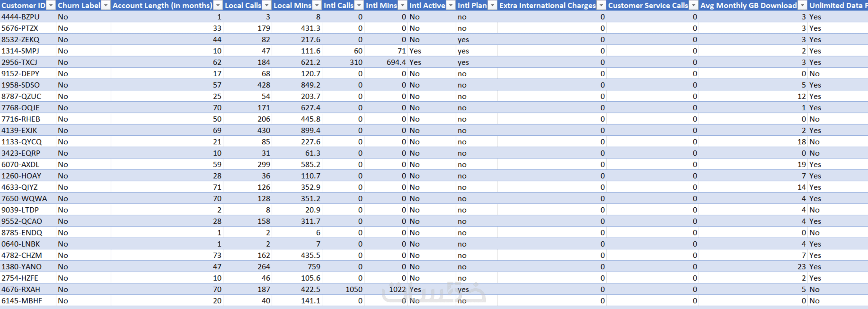Select cell with customer ID 0640-LNBK
This screenshot has height=309, width=868.
[x=28, y=243]
